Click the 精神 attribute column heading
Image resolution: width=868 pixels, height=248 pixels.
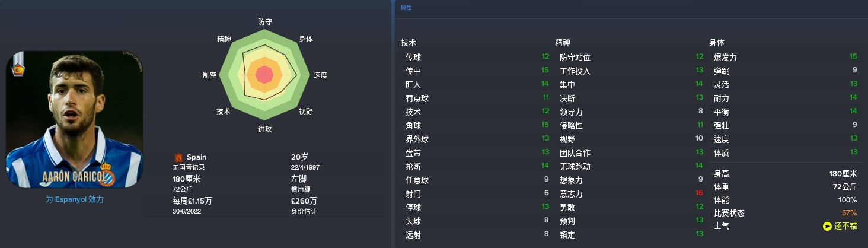[563, 43]
